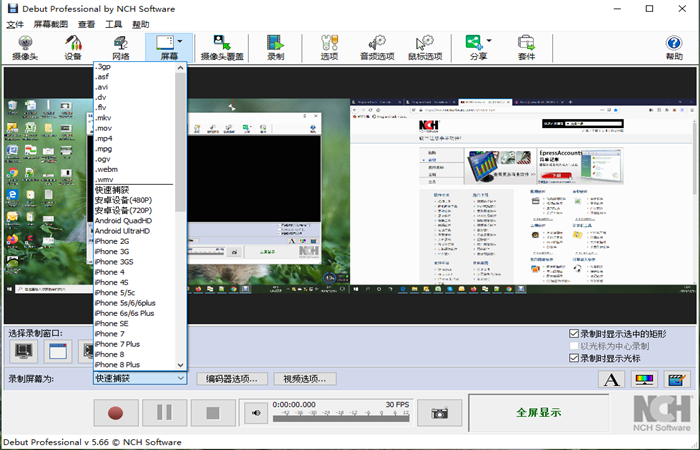Click the speaker volume icon

(x=256, y=413)
